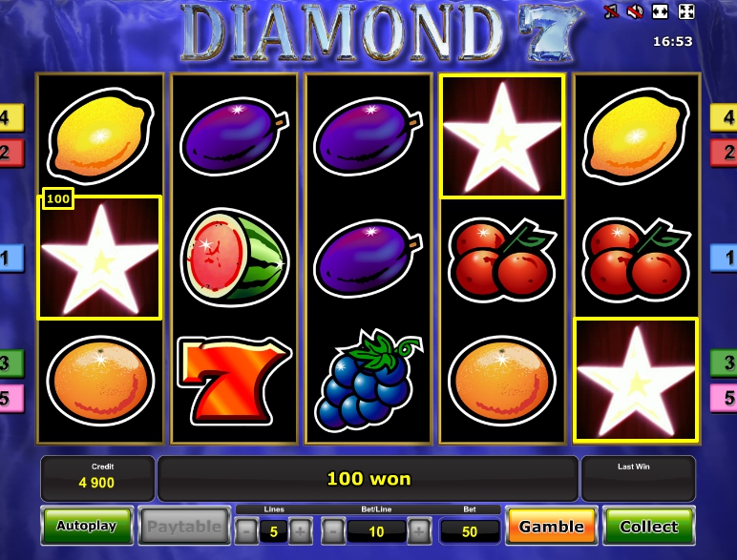
Task: Click the Gamble button
Action: (551, 527)
